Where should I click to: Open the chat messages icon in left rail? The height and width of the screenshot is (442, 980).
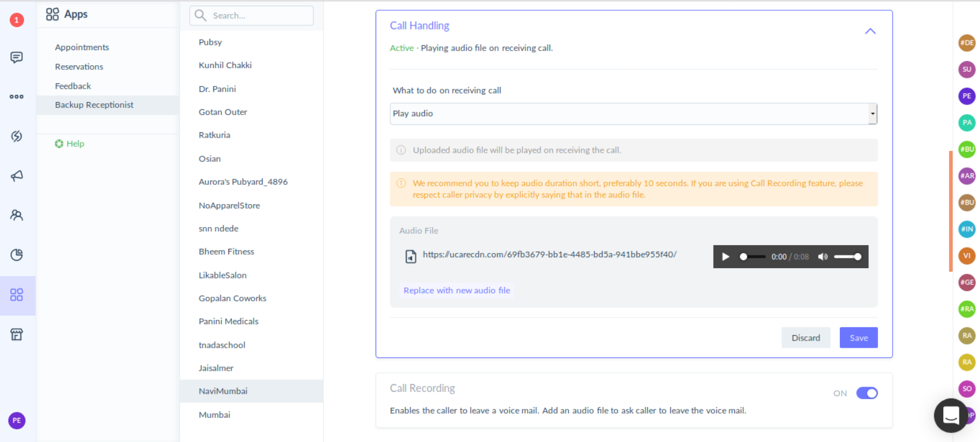pos(17,57)
